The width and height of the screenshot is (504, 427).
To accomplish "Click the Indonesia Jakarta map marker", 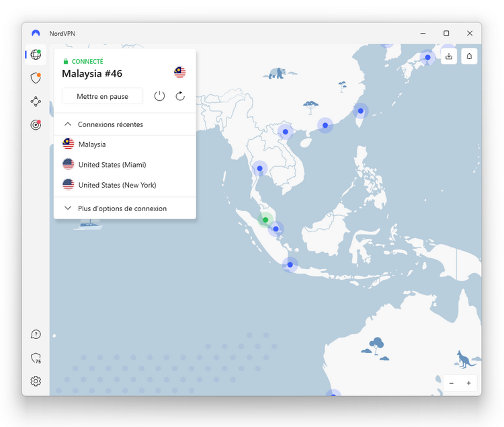I will pyautogui.click(x=290, y=265).
